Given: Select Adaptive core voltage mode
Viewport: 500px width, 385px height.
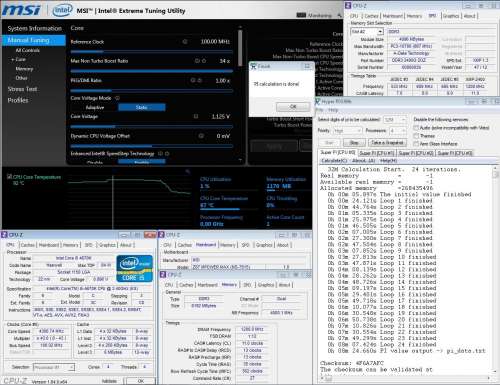Looking at the screenshot, I should tap(95, 107).
